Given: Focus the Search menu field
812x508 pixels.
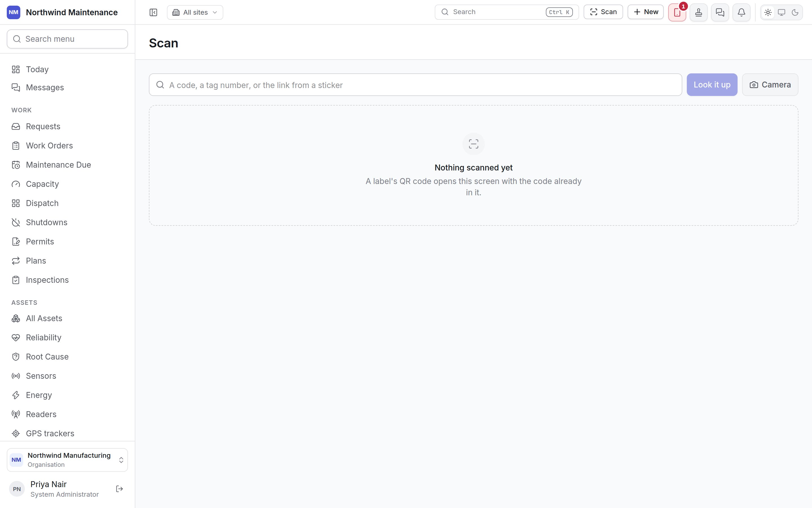Looking at the screenshot, I should 67,39.
